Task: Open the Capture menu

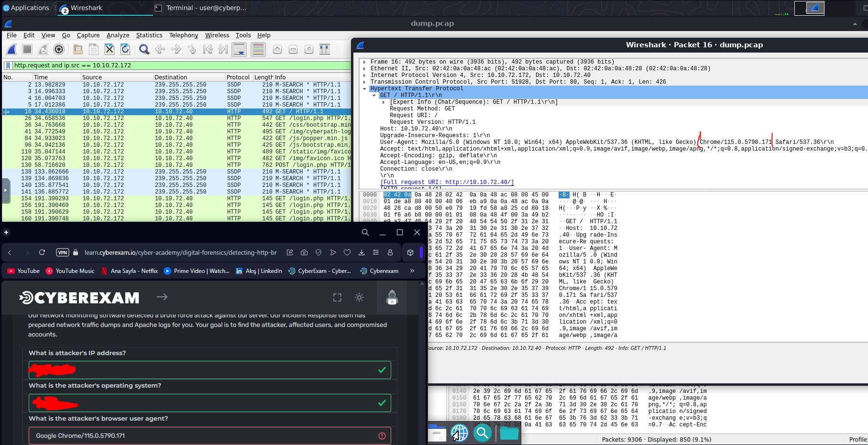Action: (88, 35)
